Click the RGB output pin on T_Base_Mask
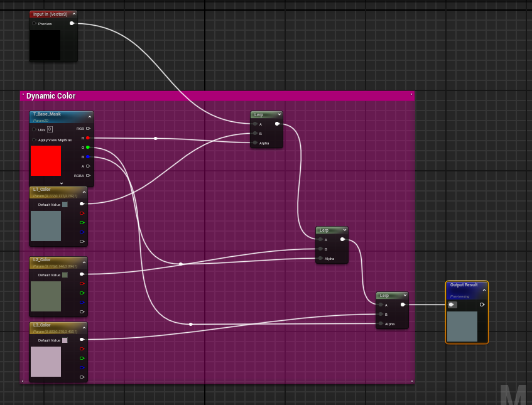532x405 pixels. pos(88,129)
